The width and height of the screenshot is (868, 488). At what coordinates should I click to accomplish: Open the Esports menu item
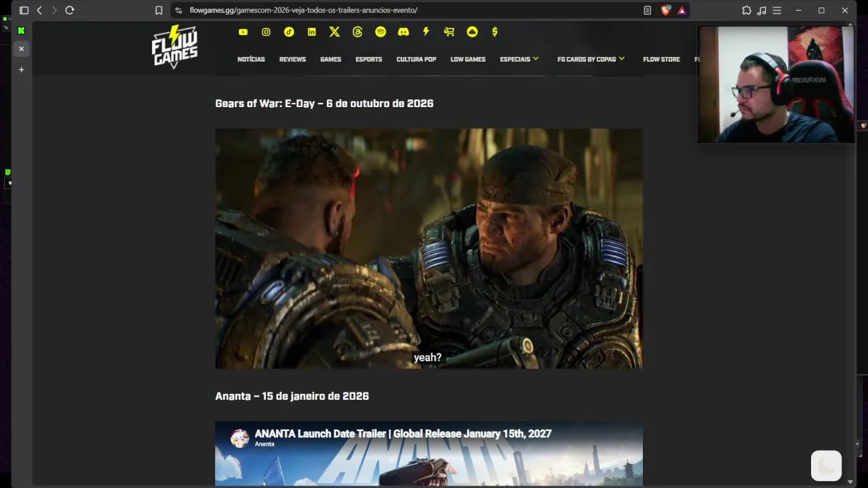click(x=369, y=59)
